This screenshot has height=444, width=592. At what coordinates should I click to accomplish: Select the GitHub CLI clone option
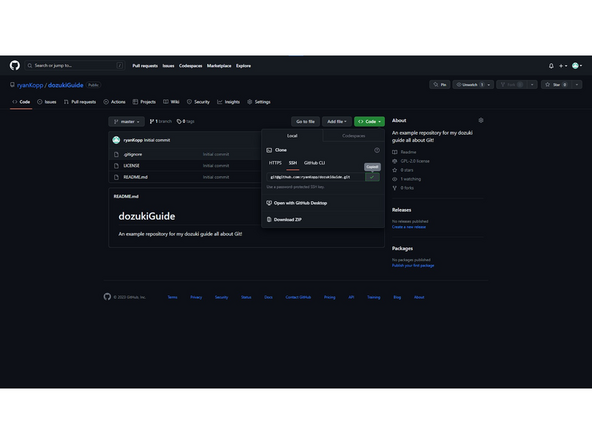coord(314,163)
